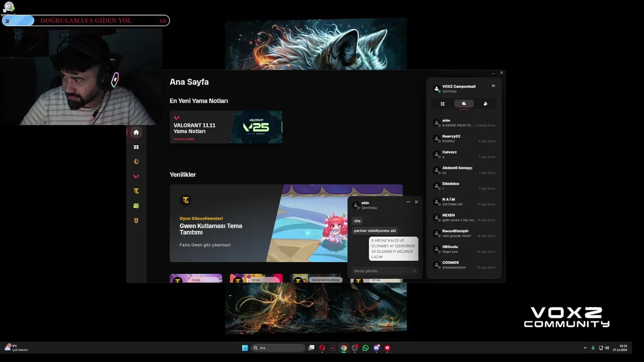Open conversation with NEXEN
The width and height of the screenshot is (644, 362).
coord(464,218)
